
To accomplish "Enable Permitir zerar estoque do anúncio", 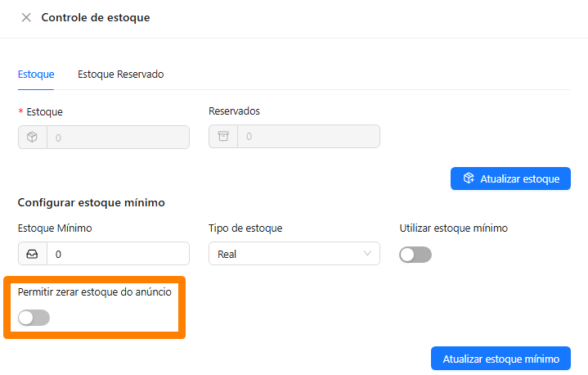I will [34, 318].
